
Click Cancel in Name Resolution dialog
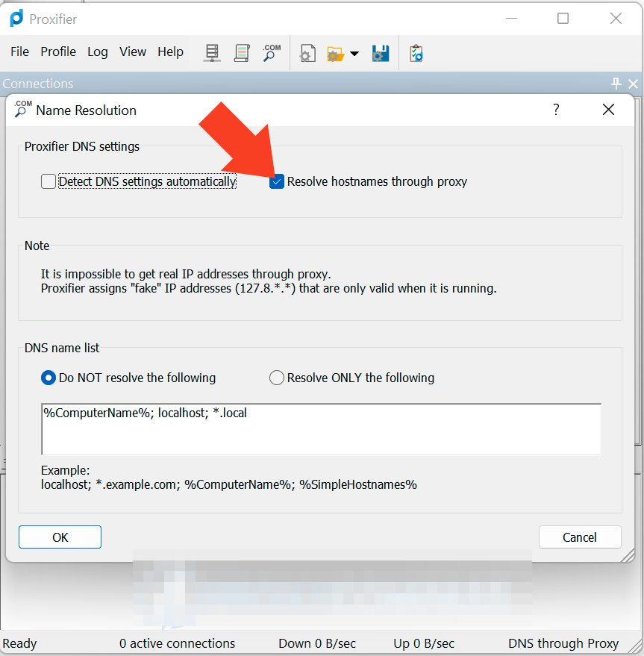[x=580, y=537]
